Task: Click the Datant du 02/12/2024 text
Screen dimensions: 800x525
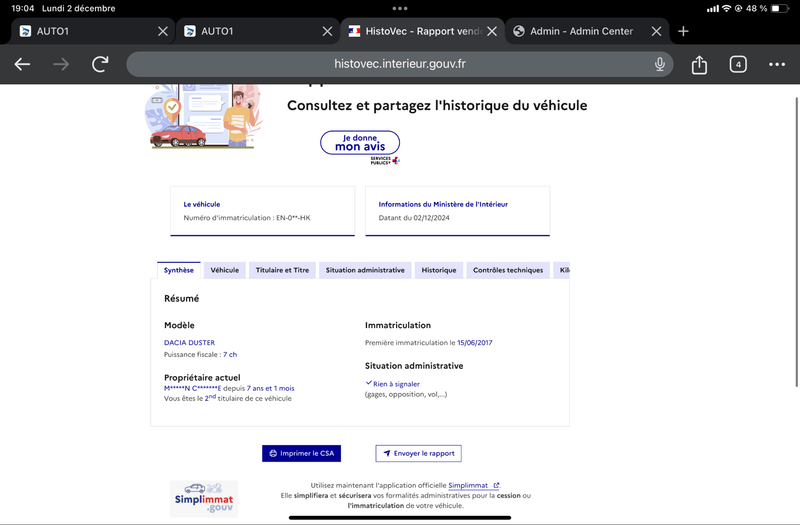Action: [x=414, y=217]
